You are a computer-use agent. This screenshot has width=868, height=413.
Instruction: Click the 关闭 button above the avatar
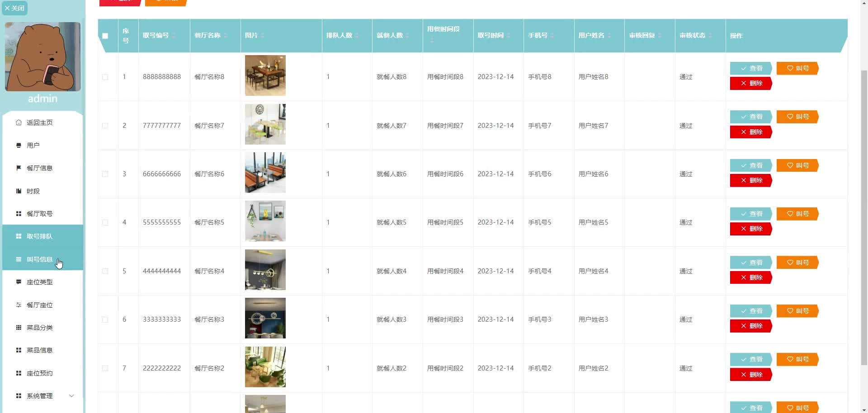14,8
